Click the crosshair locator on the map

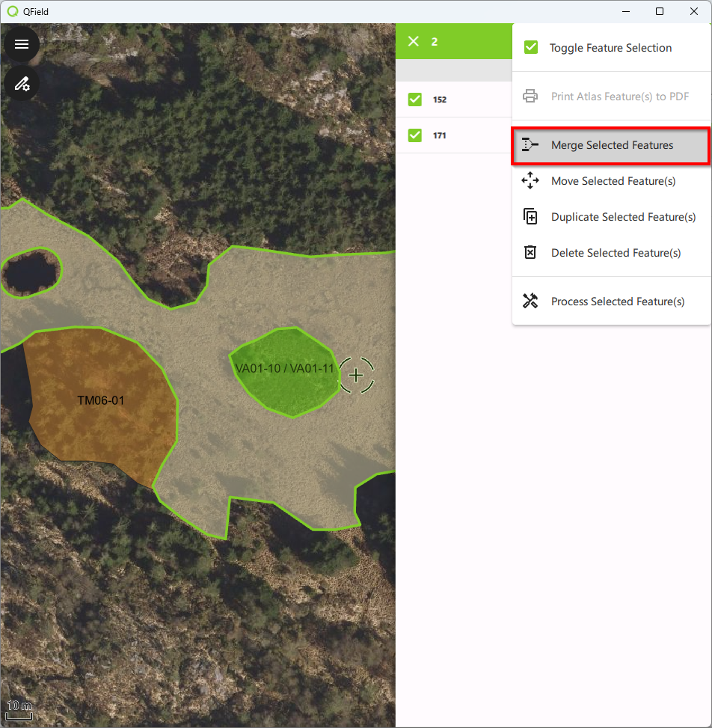pos(356,375)
